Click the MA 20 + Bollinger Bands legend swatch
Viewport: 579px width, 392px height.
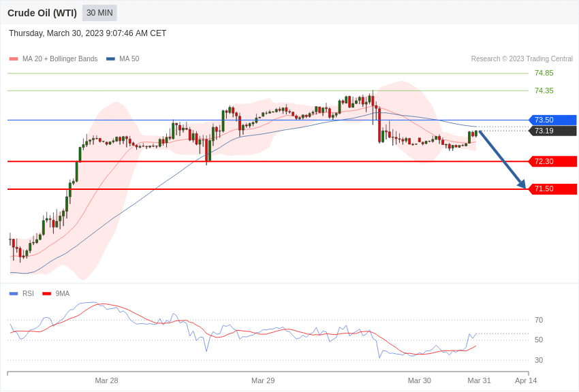coord(14,59)
